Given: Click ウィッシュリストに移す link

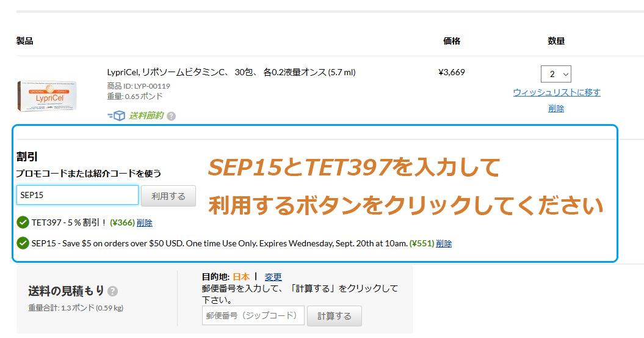Looking at the screenshot, I should 556,92.
